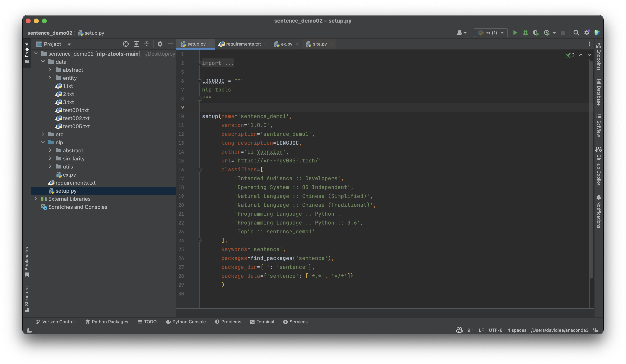Open the Python Packages panel
Viewport: 626px width, 364px height.
pos(106,321)
